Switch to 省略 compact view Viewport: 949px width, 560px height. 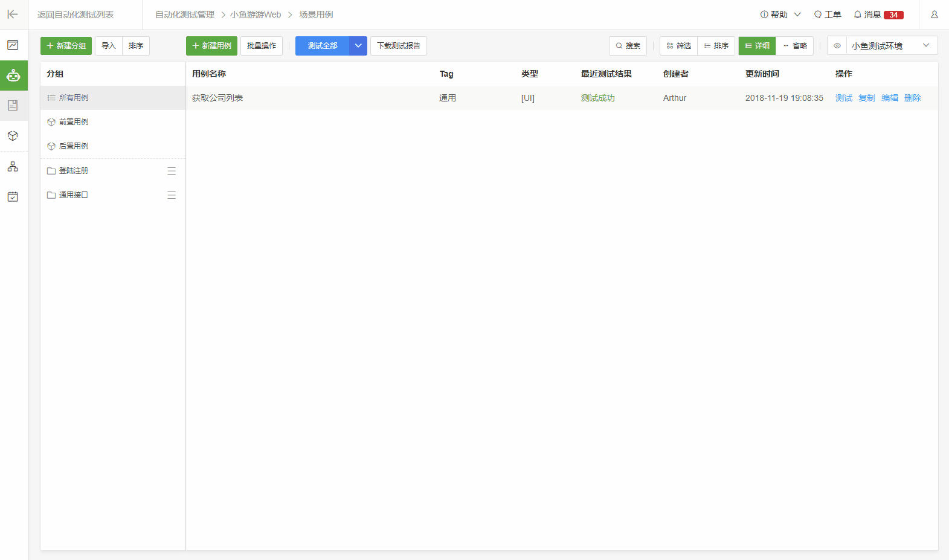click(795, 46)
